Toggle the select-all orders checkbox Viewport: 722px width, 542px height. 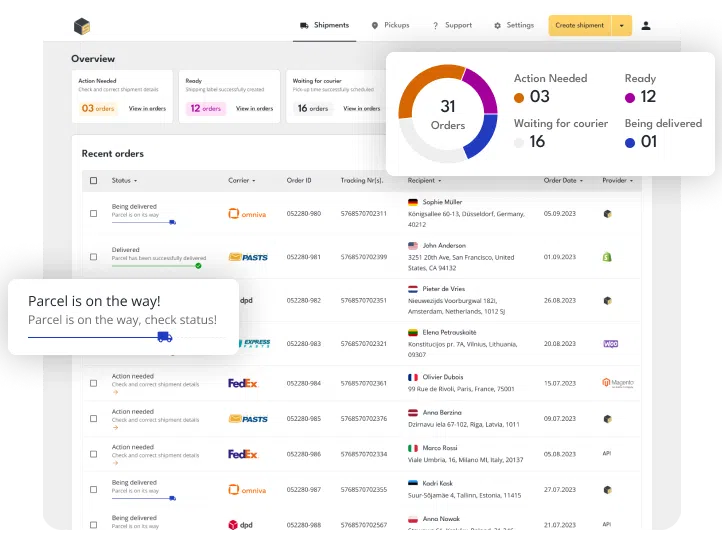[94, 181]
